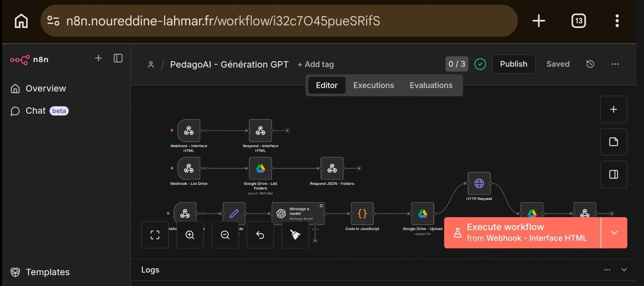Open Logs panel ellipsis options
Viewport: 644px width, 286px height.
tap(607, 270)
